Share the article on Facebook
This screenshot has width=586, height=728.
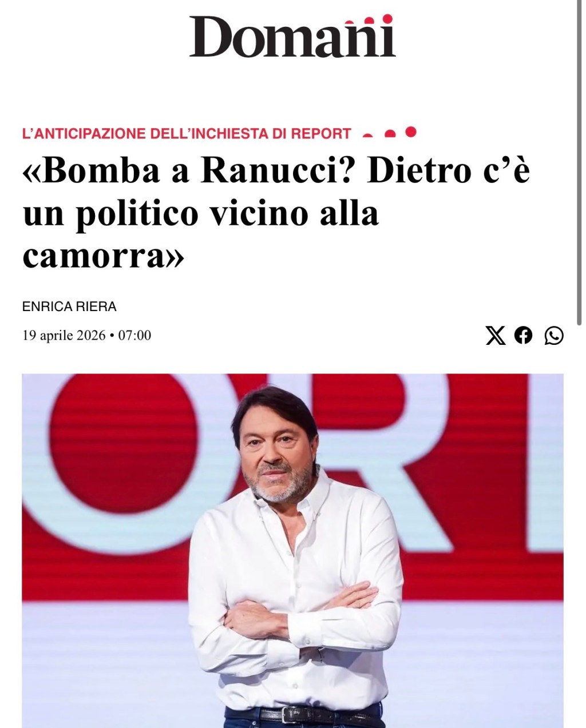523,335
